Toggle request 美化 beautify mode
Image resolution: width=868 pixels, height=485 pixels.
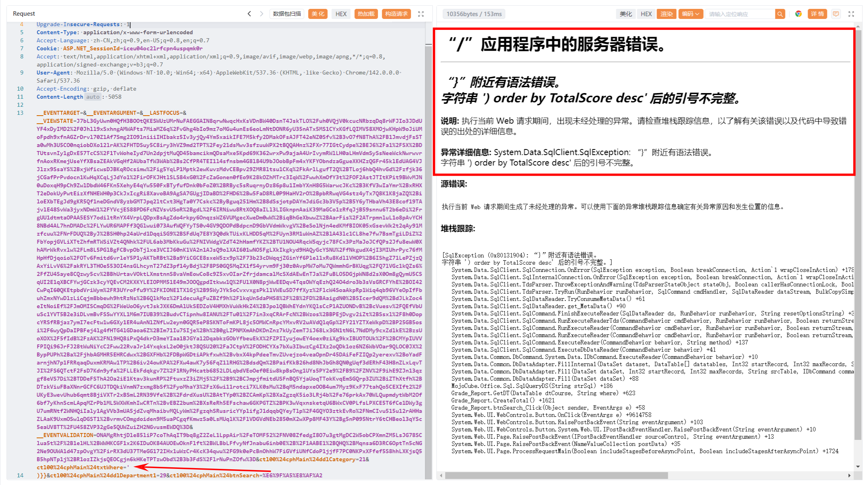point(318,14)
